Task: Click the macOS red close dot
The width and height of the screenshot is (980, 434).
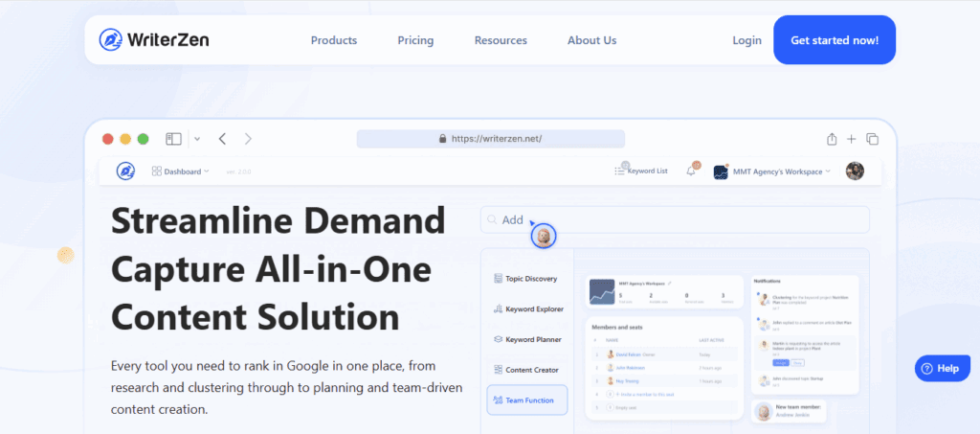Action: 107,139
